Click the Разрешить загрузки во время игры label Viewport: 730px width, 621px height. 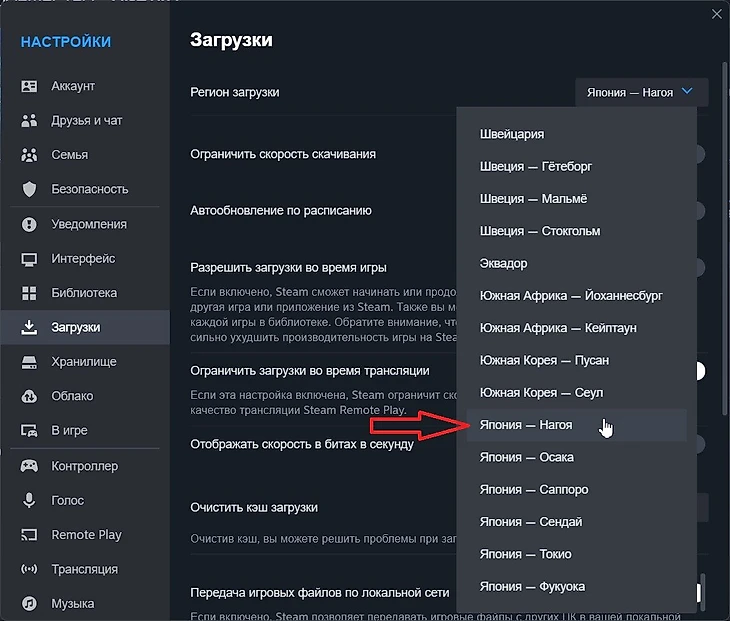(x=288, y=268)
